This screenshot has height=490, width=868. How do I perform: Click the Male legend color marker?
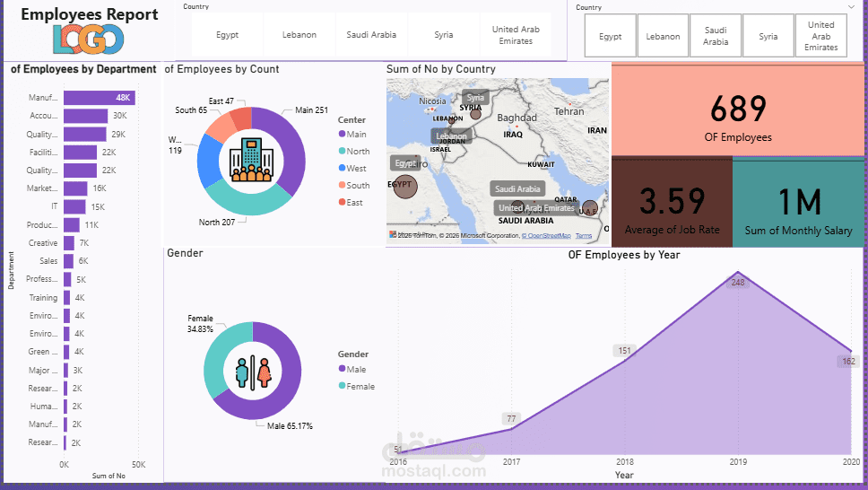[343, 369]
